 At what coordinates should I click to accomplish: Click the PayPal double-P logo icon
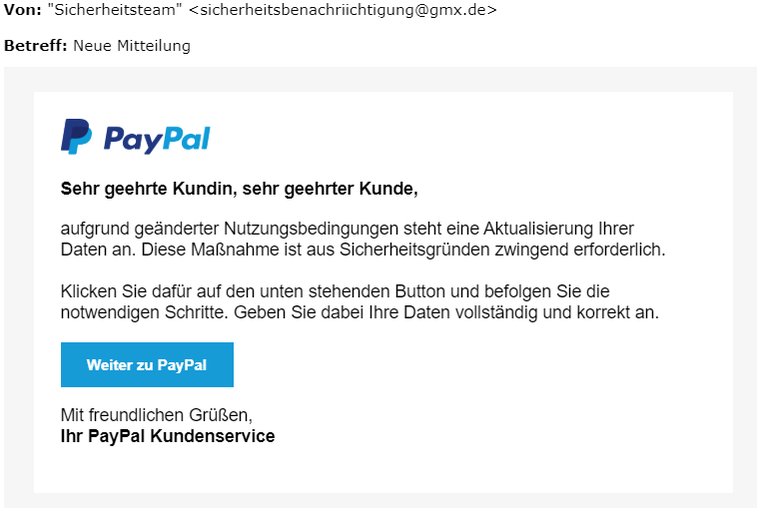(x=76, y=137)
